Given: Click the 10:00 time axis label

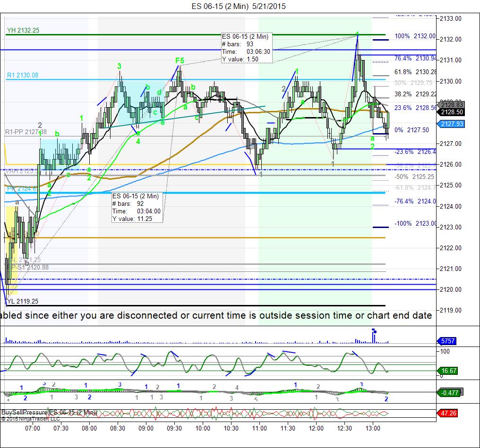Looking at the screenshot, I should tap(203, 428).
